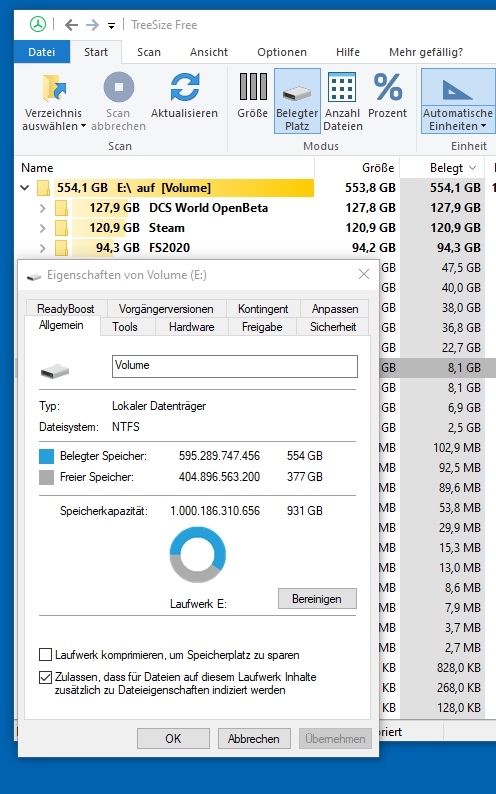Expand the DCS World OpenBeta folder
Image resolution: width=496 pixels, height=794 pixels.
(x=43, y=208)
